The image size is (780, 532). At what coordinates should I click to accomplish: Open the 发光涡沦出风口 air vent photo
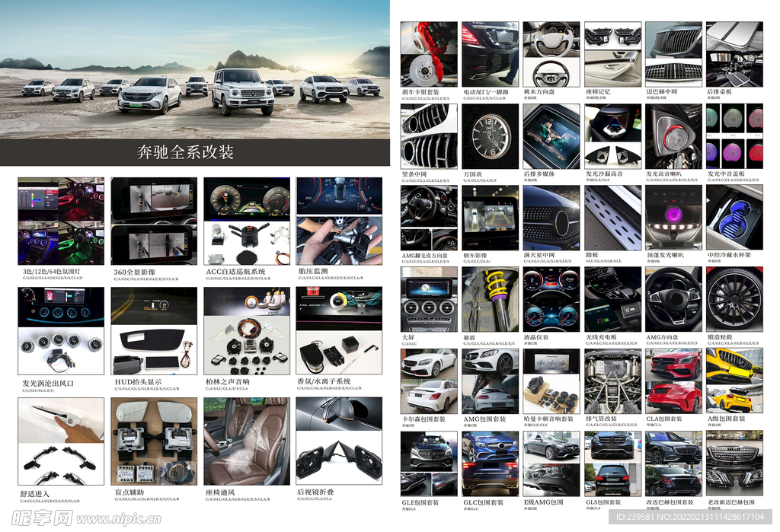click(x=61, y=330)
